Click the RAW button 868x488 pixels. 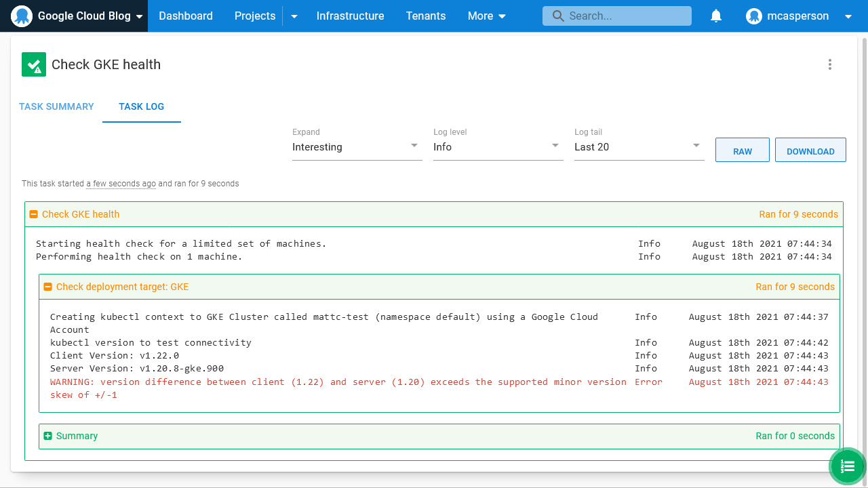coord(742,150)
